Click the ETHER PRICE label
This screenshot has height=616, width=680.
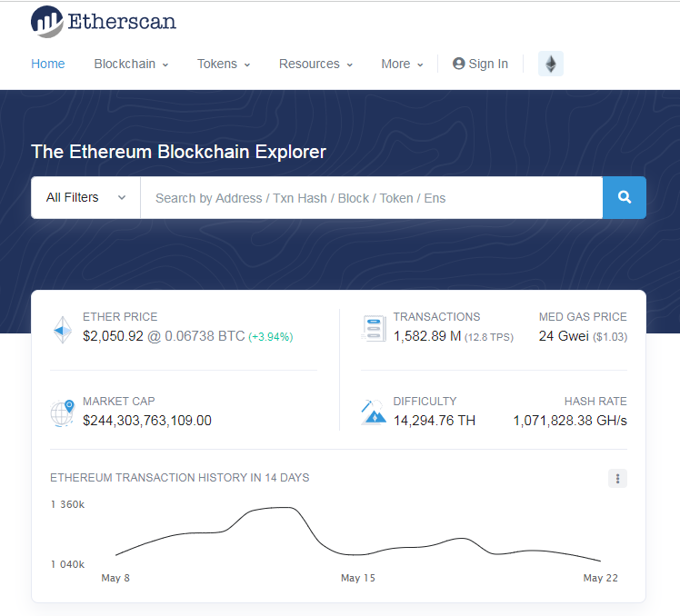pos(120,317)
